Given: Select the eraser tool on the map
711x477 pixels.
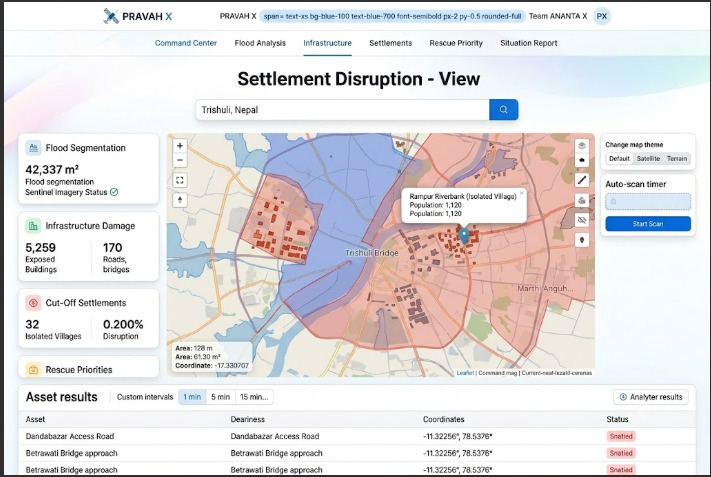Looking at the screenshot, I should [582, 200].
